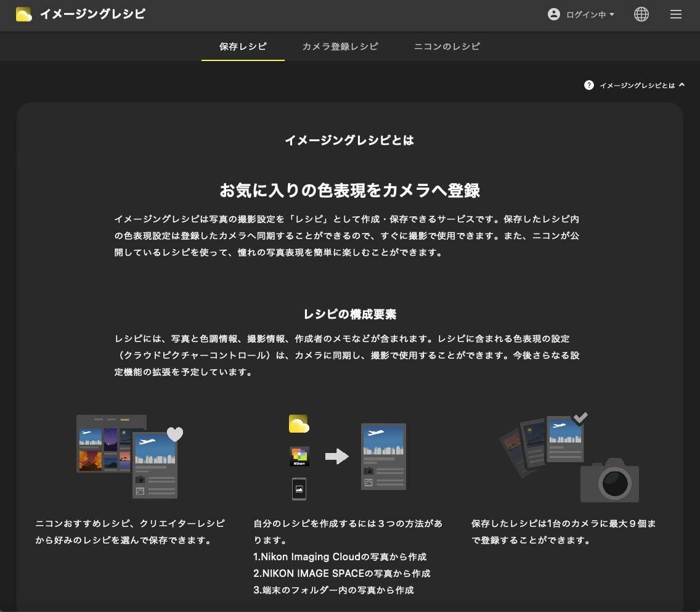Viewport: 700px width, 612px height.
Task: Open the ログイン中 account dropdown
Action: click(590, 15)
